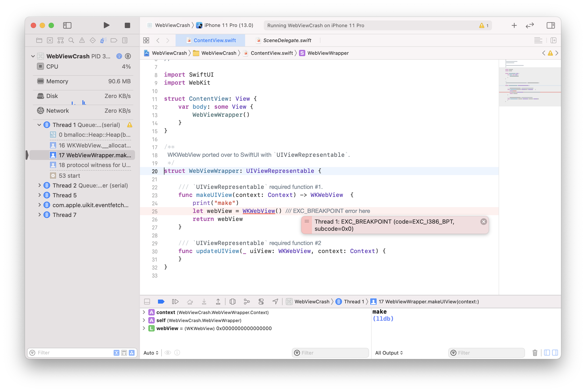Toggle breakpoints activation button in debug bar
This screenshot has height=392, width=586.
coord(161,302)
